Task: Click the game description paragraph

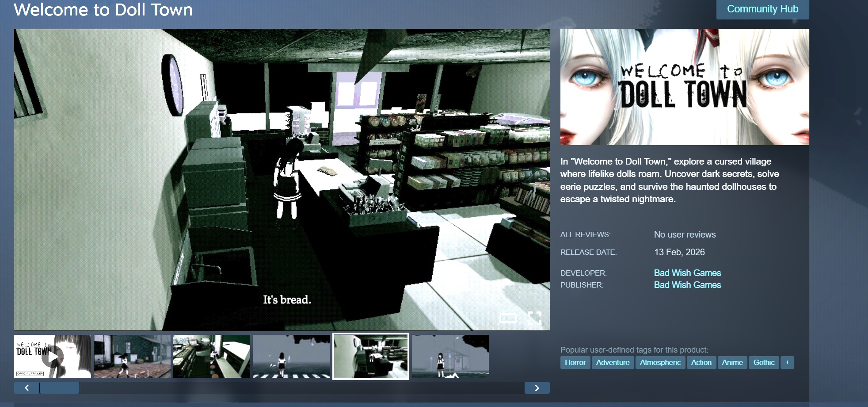Action: [x=670, y=180]
